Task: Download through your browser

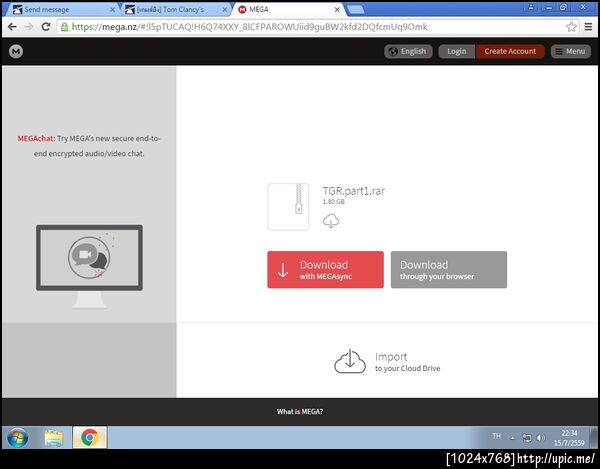Action: (x=449, y=270)
